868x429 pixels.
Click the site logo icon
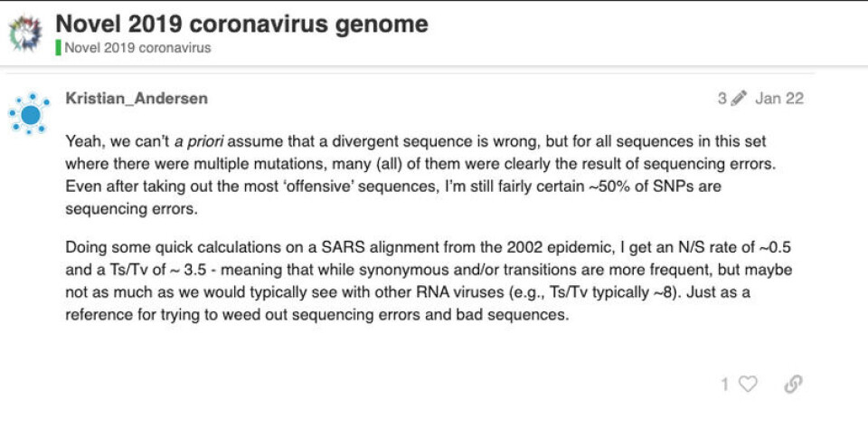coord(25,33)
